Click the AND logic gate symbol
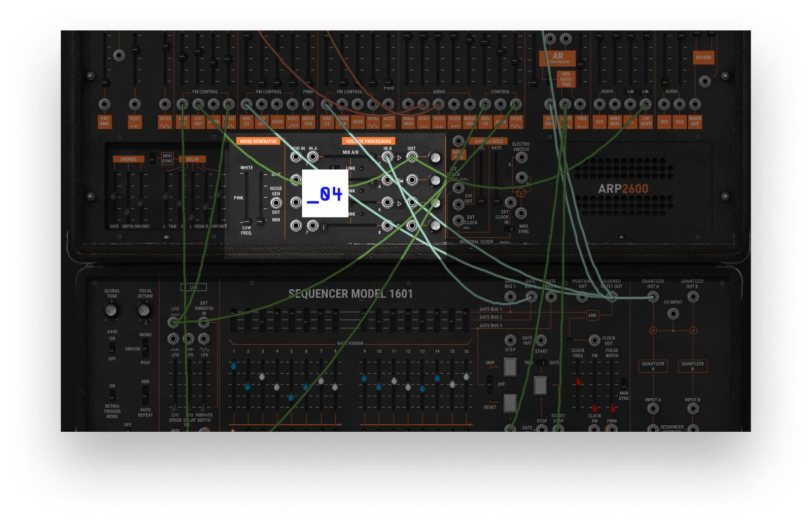Image resolution: width=812 pixels, height=523 pixels. 593,315
